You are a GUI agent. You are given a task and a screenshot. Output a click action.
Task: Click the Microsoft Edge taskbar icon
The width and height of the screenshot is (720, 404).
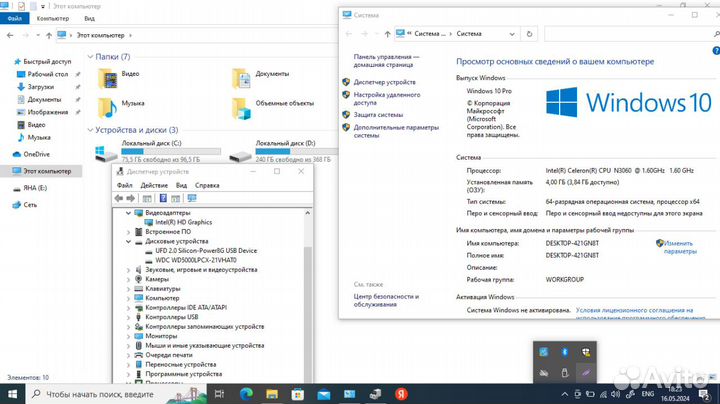point(244,394)
